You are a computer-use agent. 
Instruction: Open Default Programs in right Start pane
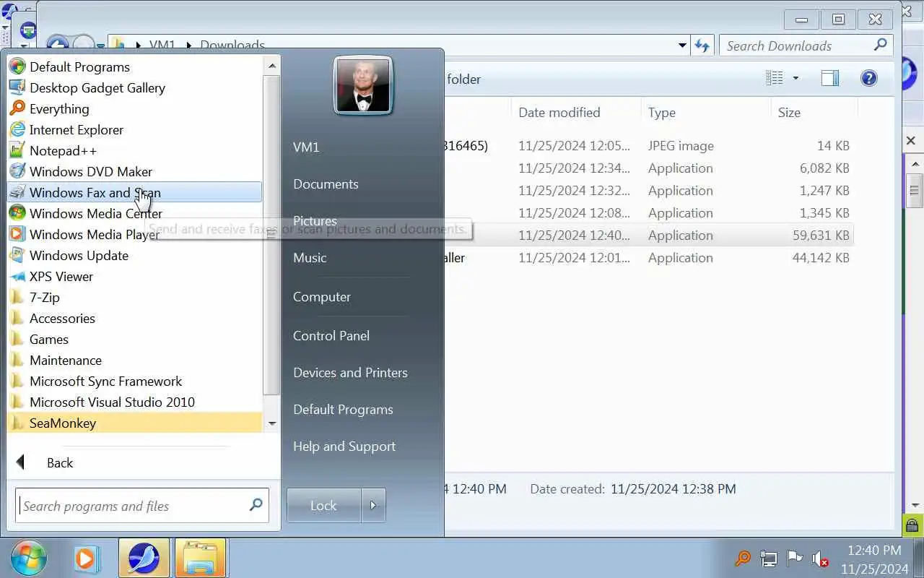(343, 409)
